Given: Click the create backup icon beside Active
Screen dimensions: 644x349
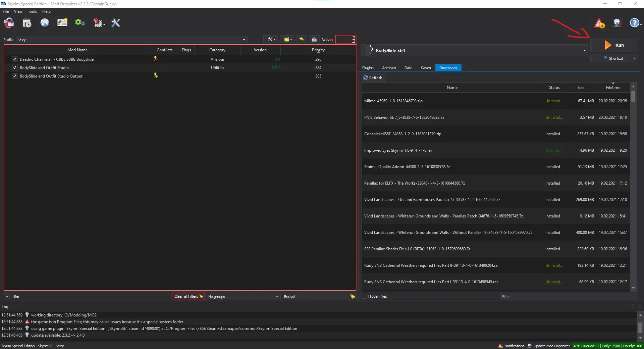Looking at the screenshot, I should click(x=314, y=39).
